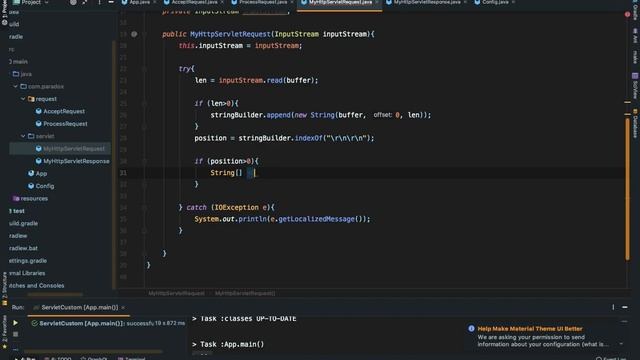Expand the notification chevron
The width and height of the screenshot is (640, 360).
coord(621,344)
